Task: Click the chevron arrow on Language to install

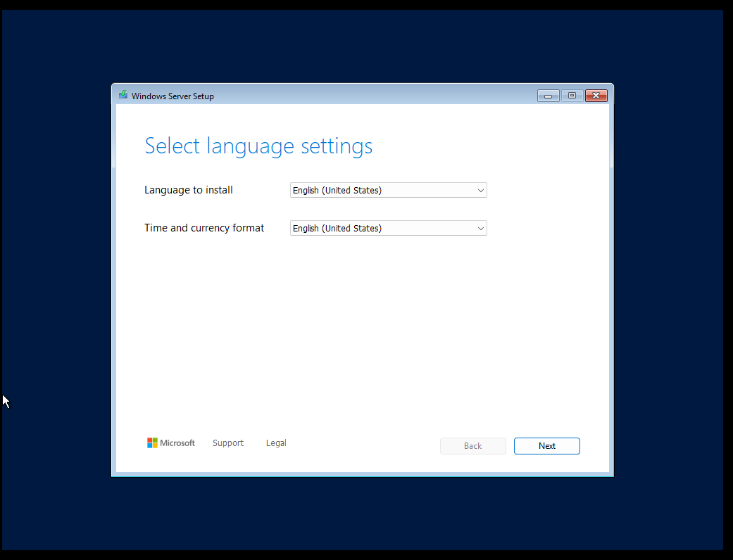Action: (x=480, y=190)
